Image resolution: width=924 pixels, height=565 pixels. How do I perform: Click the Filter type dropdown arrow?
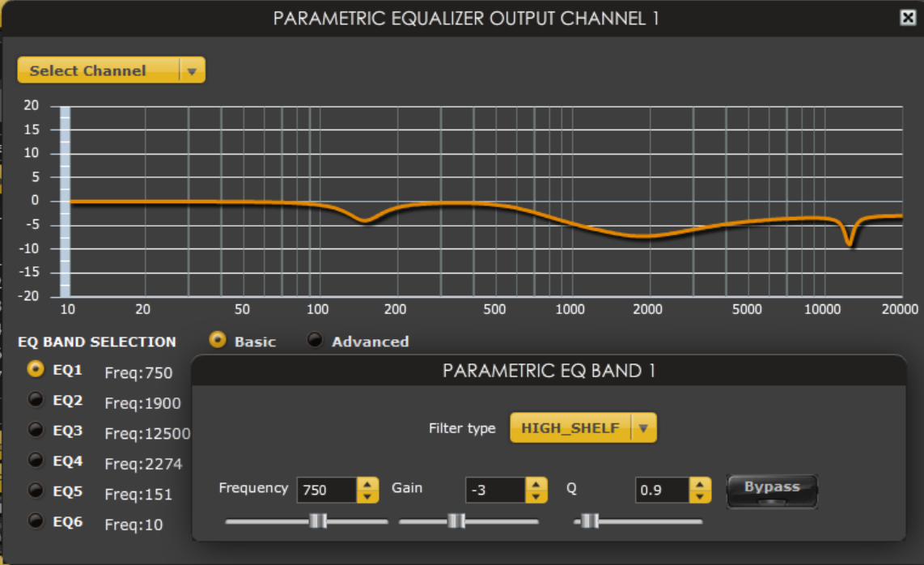tap(643, 428)
